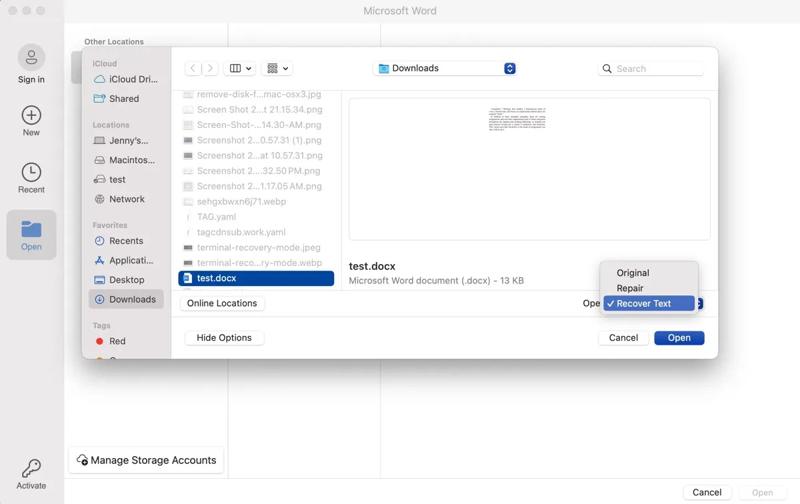Viewport: 800px width, 504px height.
Task: Click tagcdnsub.work.yaml file entry
Action: (x=256, y=232)
